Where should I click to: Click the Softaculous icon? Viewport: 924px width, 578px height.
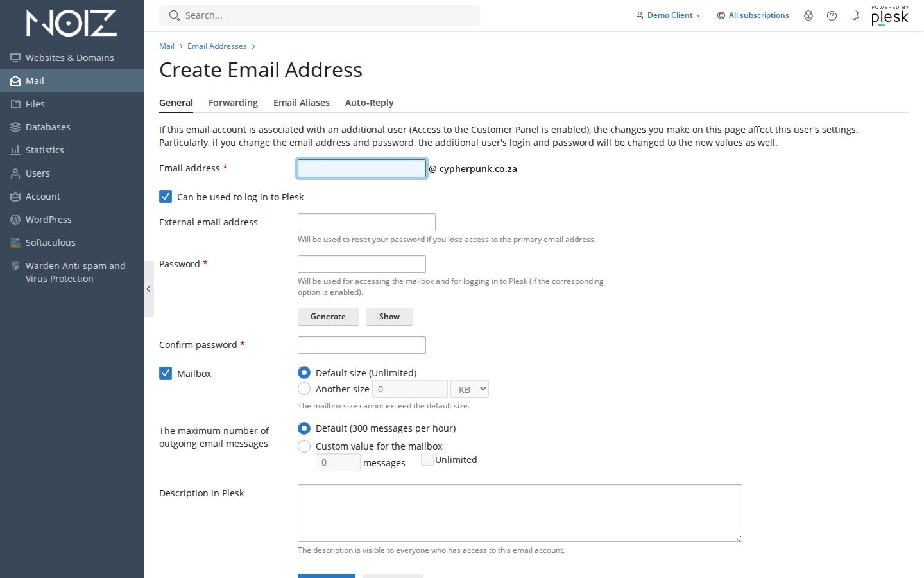[15, 243]
